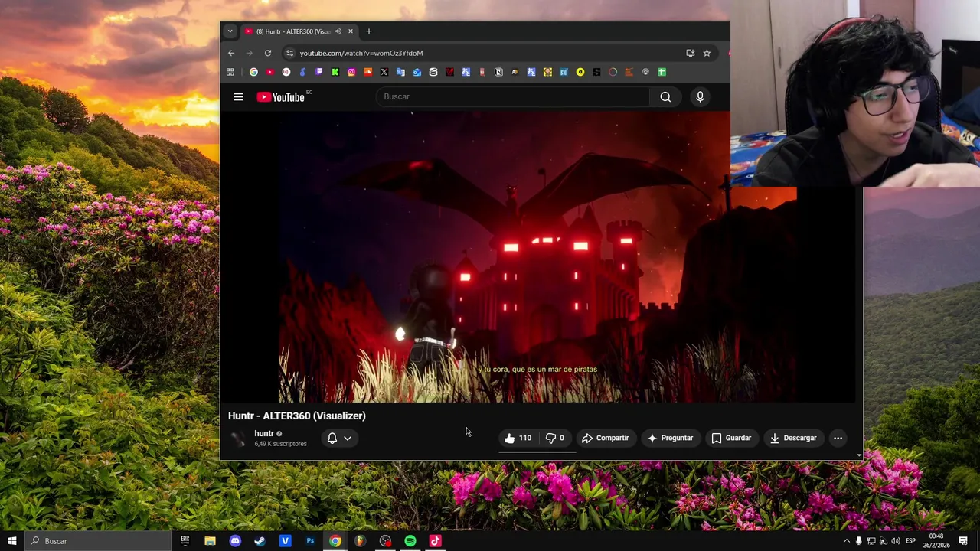Click the YouTube search magnifier button
The width and height of the screenshot is (980, 551).
(665, 97)
